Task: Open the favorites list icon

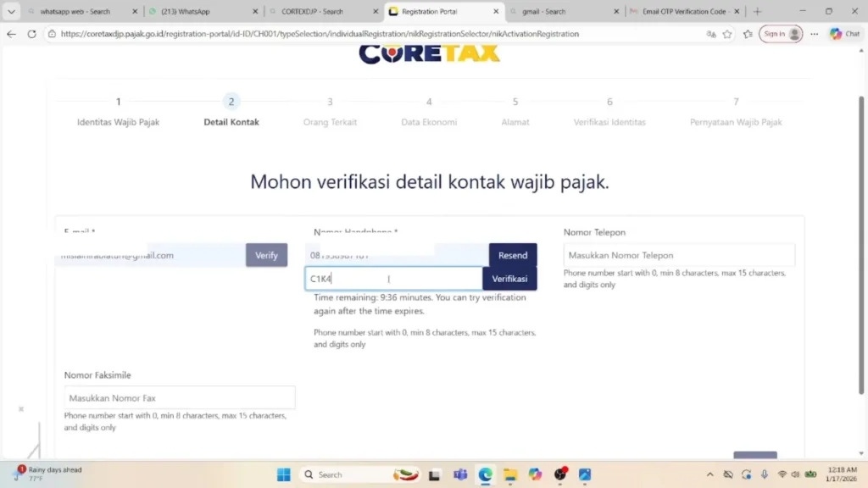Action: tap(748, 34)
